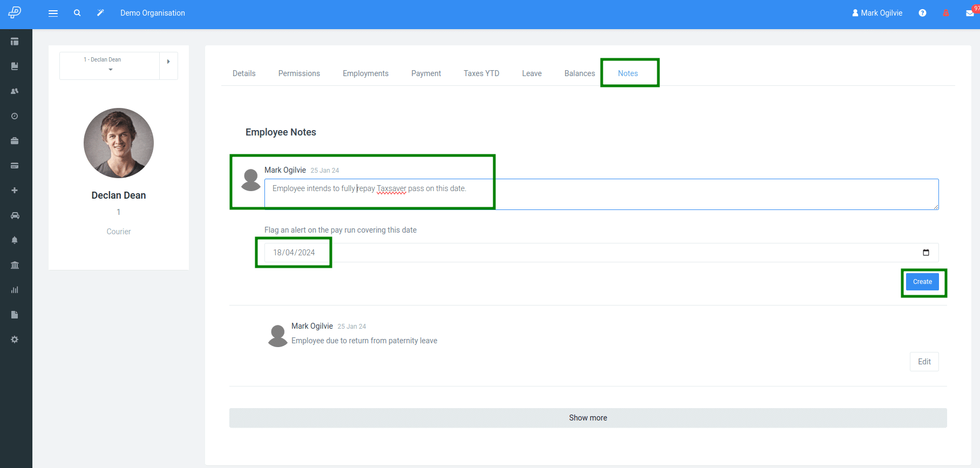The height and width of the screenshot is (468, 980).
Task: Go to next employee with arrow button
Action: [x=168, y=62]
